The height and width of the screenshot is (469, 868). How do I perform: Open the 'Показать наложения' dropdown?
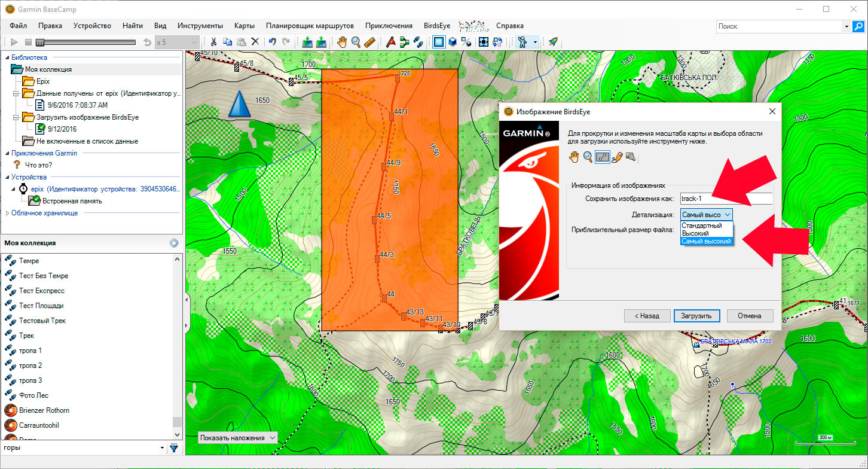(238, 438)
